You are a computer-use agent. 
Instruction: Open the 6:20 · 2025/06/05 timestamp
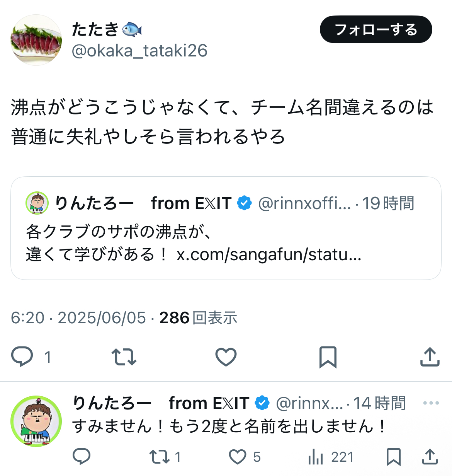pos(78,318)
